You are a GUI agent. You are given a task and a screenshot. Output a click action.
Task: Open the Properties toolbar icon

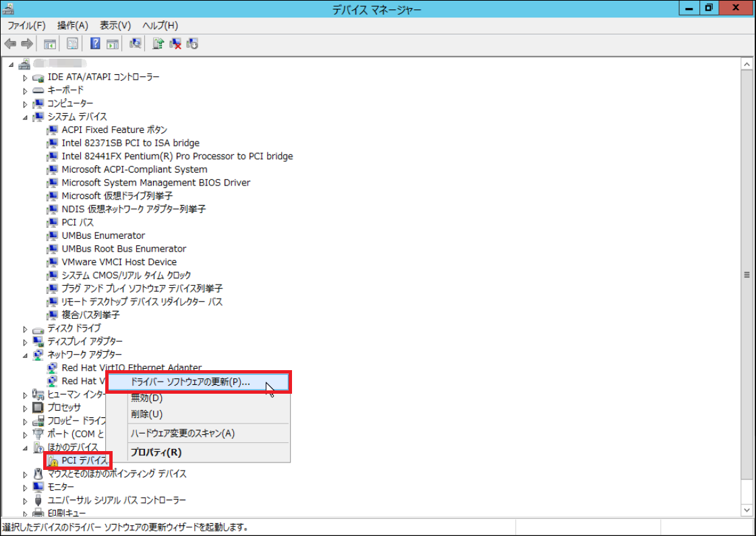[72, 44]
